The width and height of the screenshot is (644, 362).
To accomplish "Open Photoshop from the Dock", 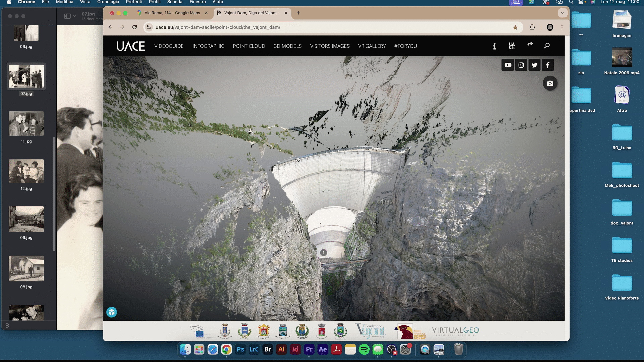I will [x=240, y=350].
